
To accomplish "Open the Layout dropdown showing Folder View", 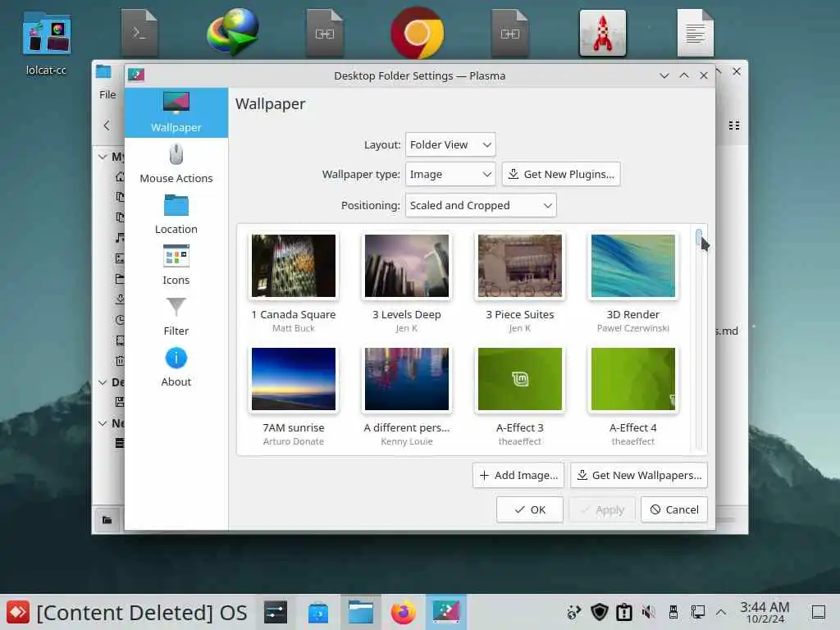I will 450,144.
